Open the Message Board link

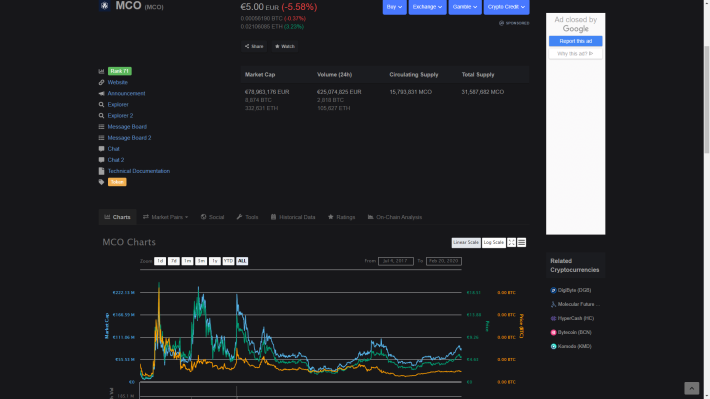coord(127,127)
